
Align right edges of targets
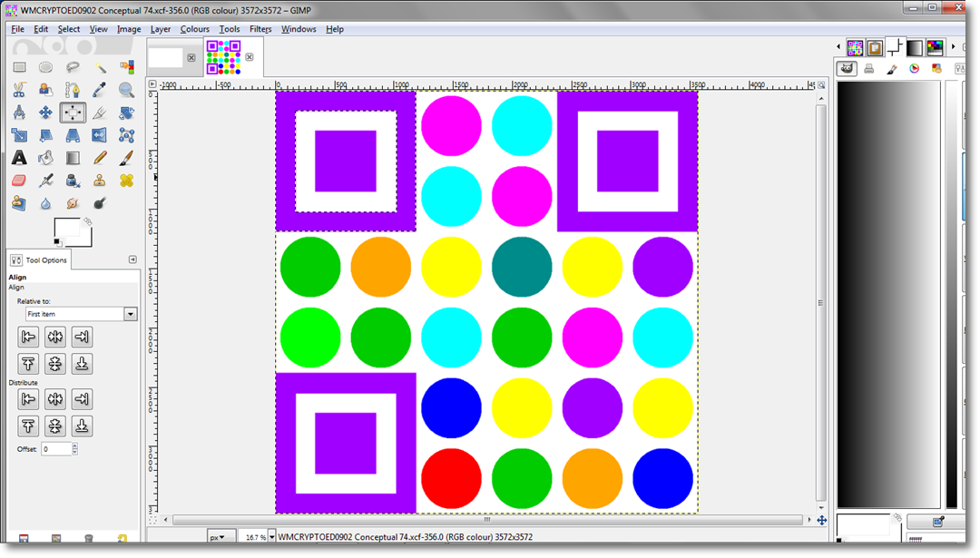pyautogui.click(x=82, y=337)
